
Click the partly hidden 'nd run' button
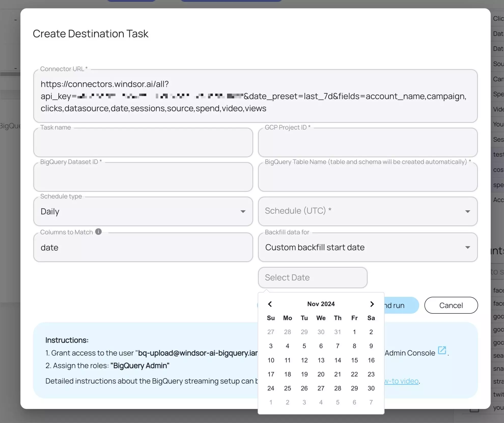coord(401,305)
